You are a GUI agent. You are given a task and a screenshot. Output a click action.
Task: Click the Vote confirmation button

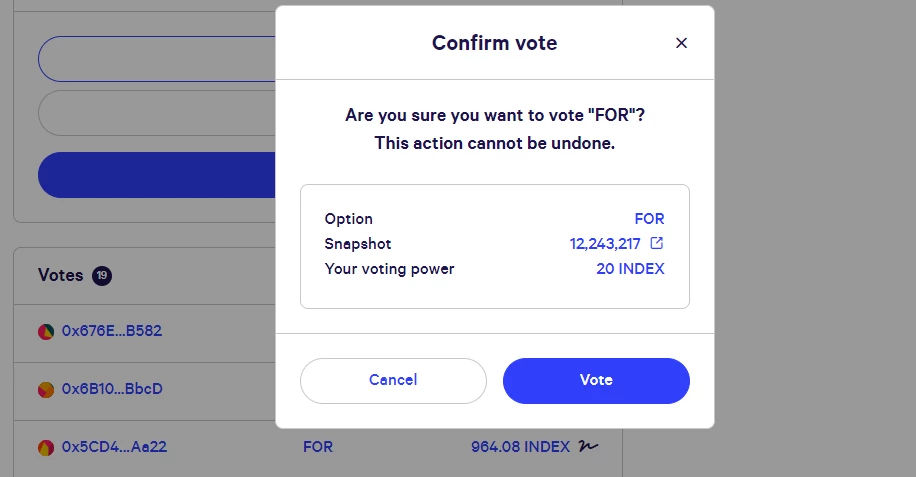point(596,381)
